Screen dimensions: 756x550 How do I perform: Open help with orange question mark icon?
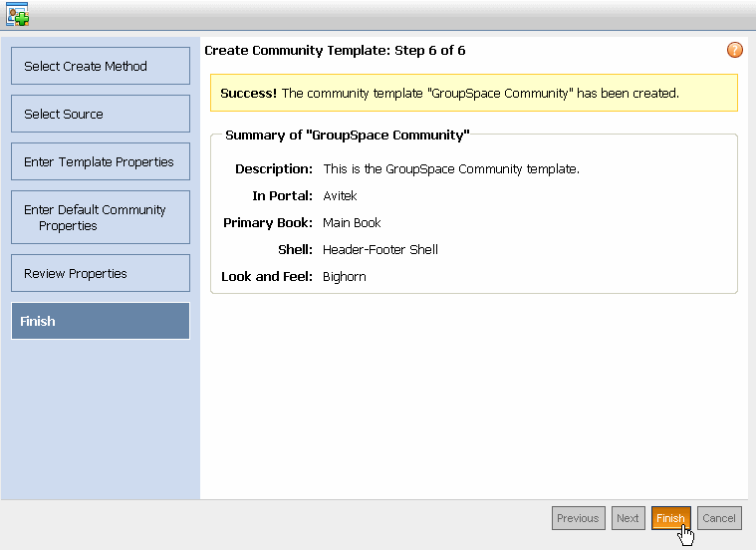point(735,50)
